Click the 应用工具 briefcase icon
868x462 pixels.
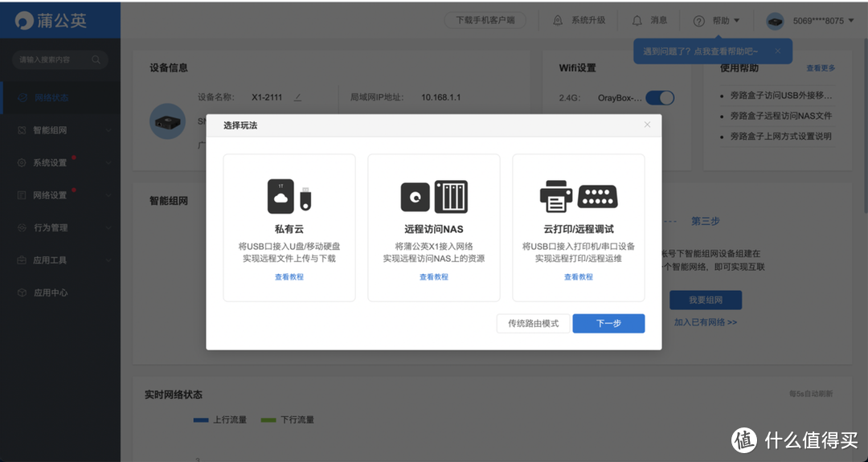(23, 260)
